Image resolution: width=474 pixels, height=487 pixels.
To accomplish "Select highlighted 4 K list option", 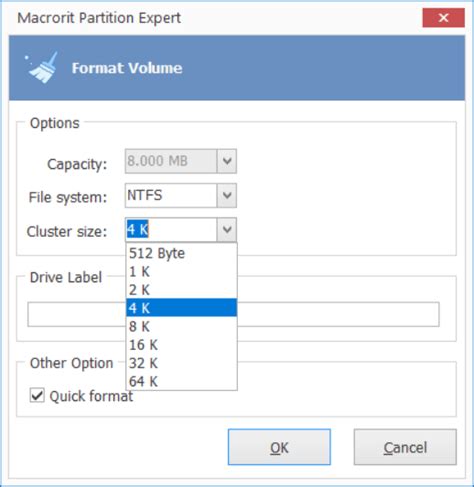I will 181,308.
